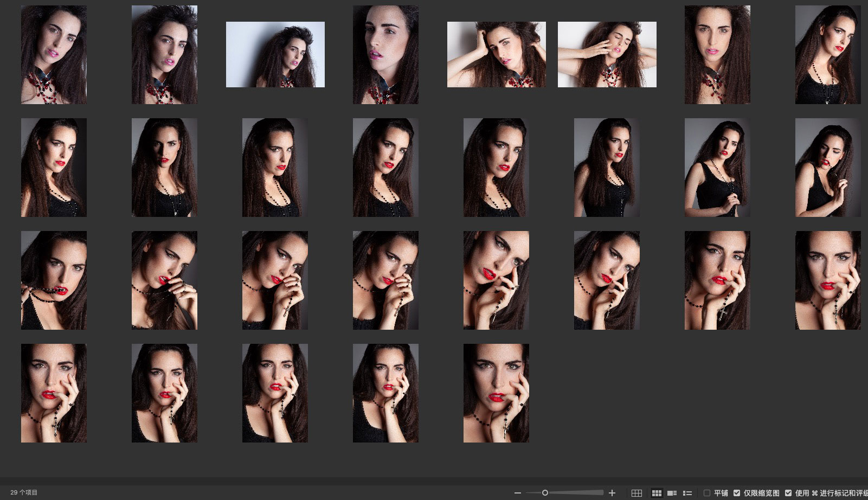Click the thumbnail size slider handle
This screenshot has height=500, width=868.
pyautogui.click(x=545, y=493)
